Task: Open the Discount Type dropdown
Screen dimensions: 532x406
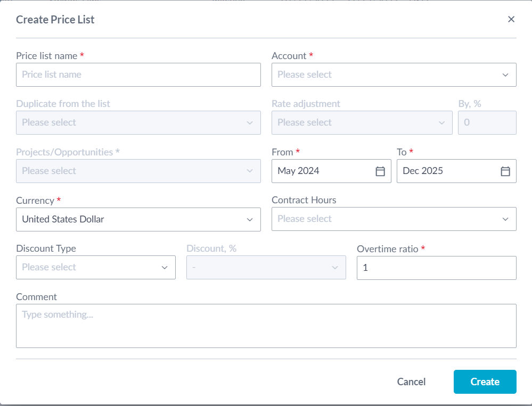Action: 96,267
